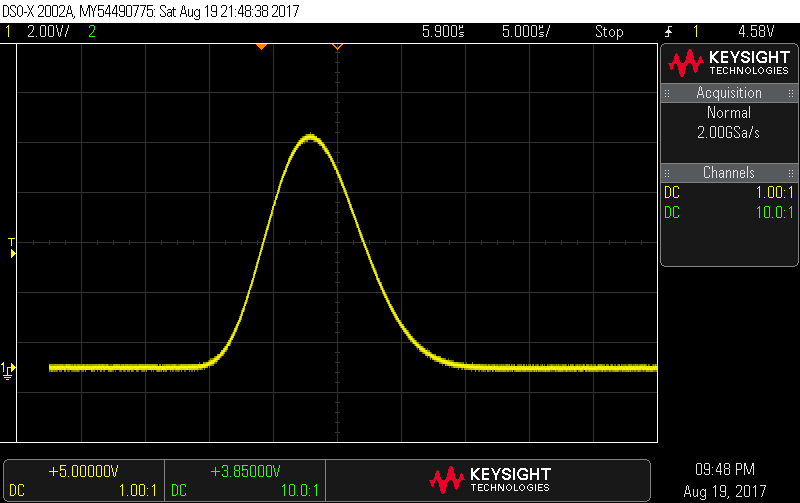Viewport: 800px width, 503px height.
Task: Click the 5.000 time per division value
Action: pos(526,32)
